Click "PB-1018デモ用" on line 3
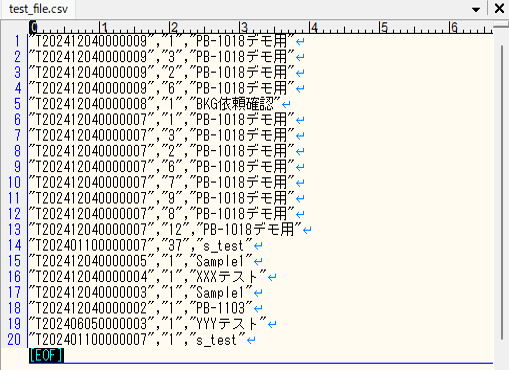 pos(241,73)
